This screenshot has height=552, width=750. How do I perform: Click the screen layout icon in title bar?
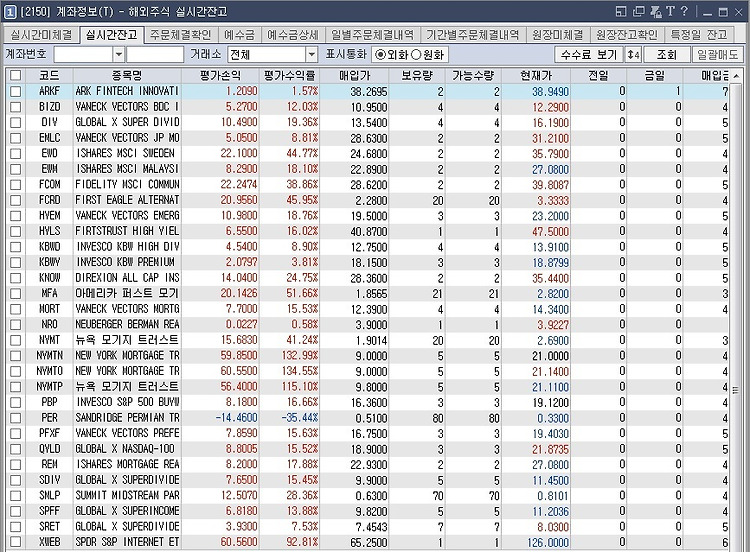621,11
